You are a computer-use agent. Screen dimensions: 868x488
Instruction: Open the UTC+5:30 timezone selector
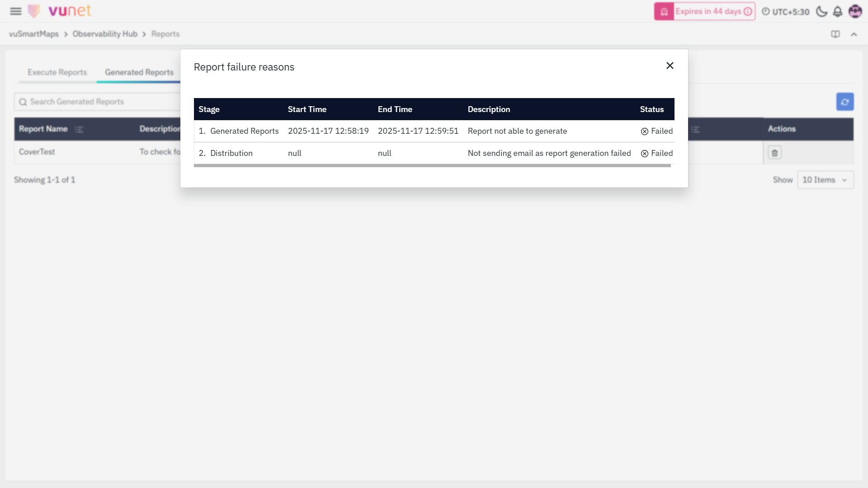point(786,12)
